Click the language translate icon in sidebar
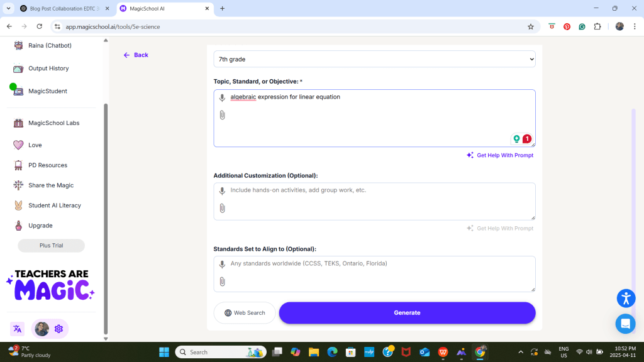 (17, 329)
